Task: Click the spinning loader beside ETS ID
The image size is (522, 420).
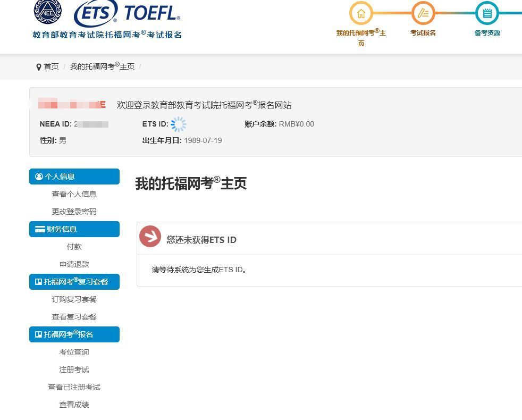Action: tap(179, 124)
